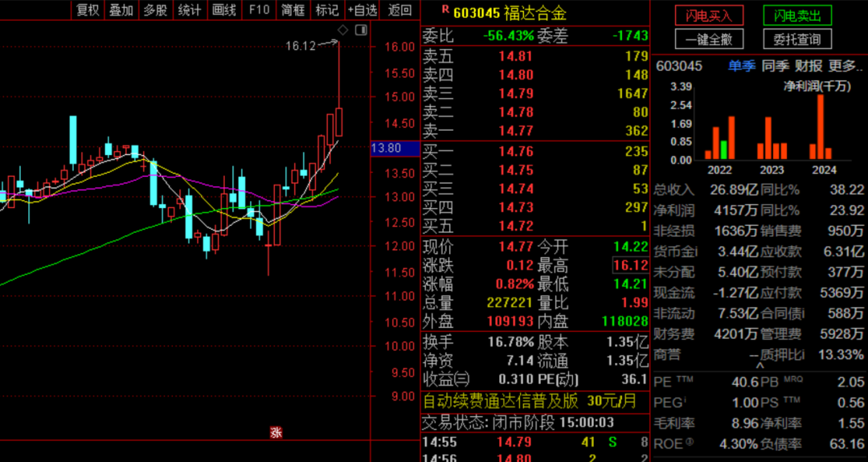Click the 换手 value 16.78%

click(511, 342)
